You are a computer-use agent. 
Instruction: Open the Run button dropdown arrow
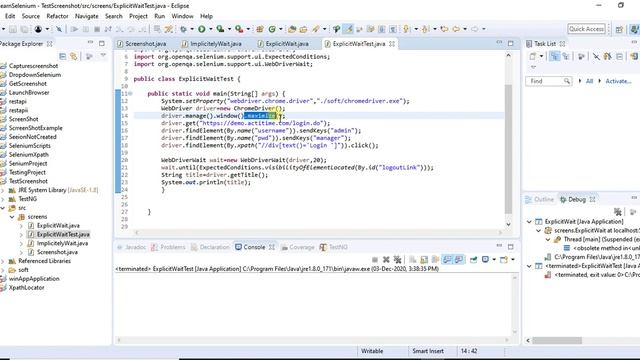click(211, 29)
